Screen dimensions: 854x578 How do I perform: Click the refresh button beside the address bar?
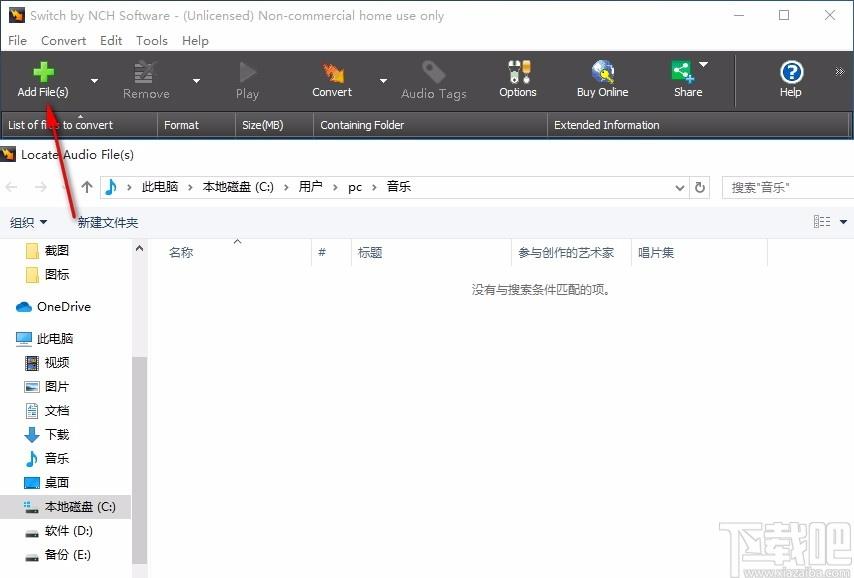click(700, 187)
